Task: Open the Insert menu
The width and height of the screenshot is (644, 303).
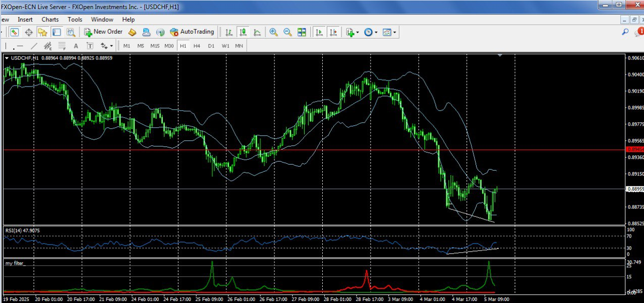Action: (25, 19)
